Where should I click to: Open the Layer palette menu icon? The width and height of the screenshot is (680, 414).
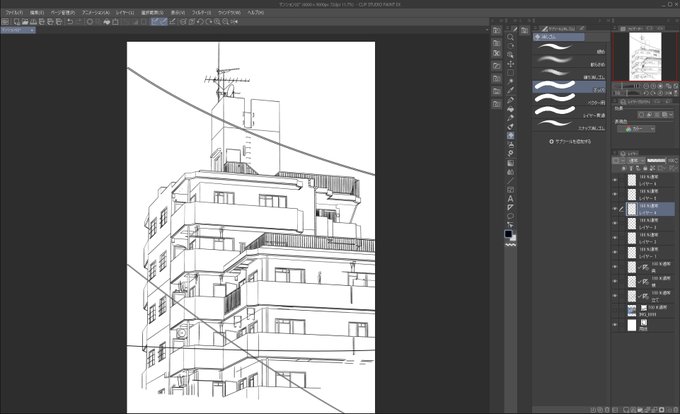615,153
